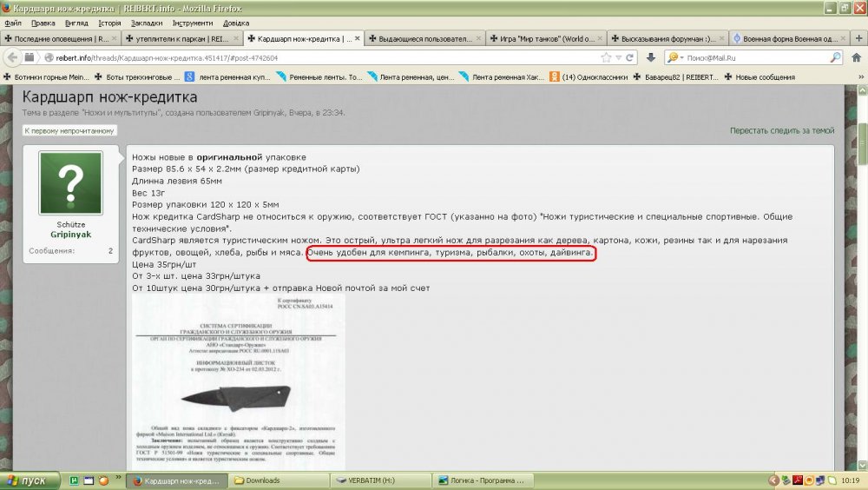Open the search engine selector dropdown

tap(675, 57)
